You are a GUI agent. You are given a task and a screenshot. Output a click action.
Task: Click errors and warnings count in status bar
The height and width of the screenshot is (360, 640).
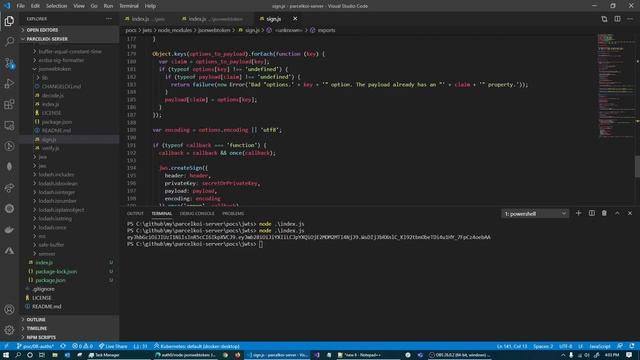pyautogui.click(x=82, y=346)
